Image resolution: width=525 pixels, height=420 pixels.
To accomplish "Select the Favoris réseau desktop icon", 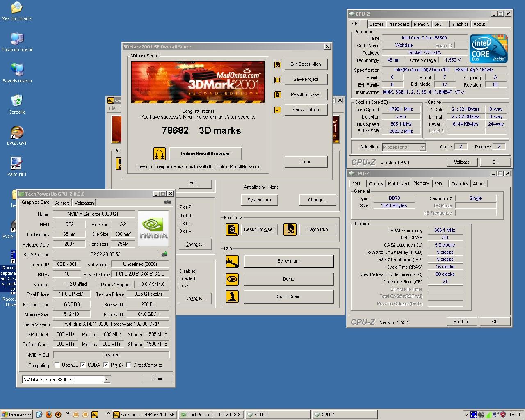I will point(17,73).
